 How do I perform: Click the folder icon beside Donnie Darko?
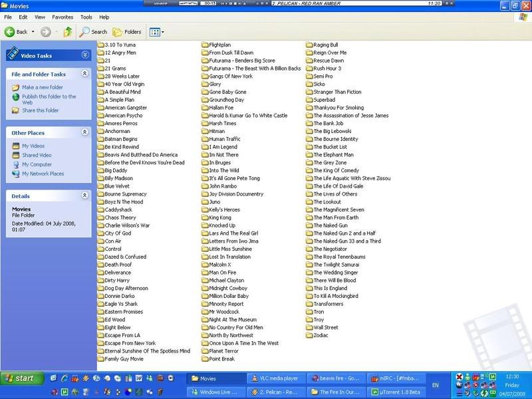(x=101, y=296)
